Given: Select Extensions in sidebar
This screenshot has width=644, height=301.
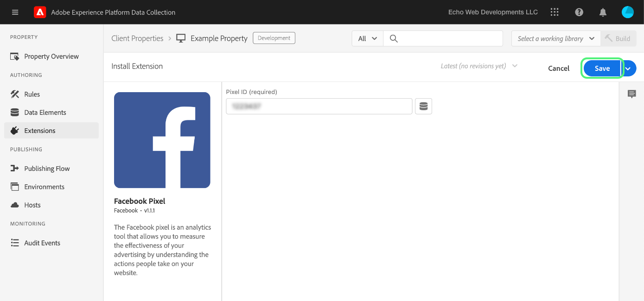Looking at the screenshot, I should [51, 131].
